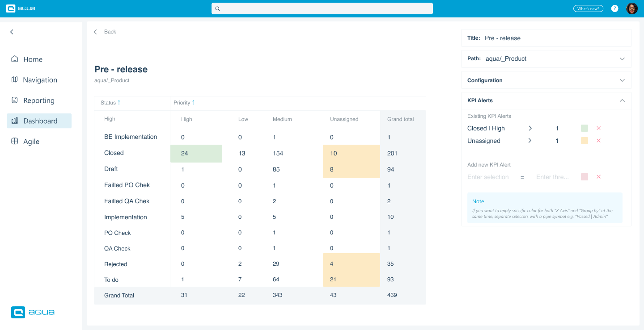Click the greater-than operator for Unassigned
Screen dimensions: 644x330
tap(530, 141)
